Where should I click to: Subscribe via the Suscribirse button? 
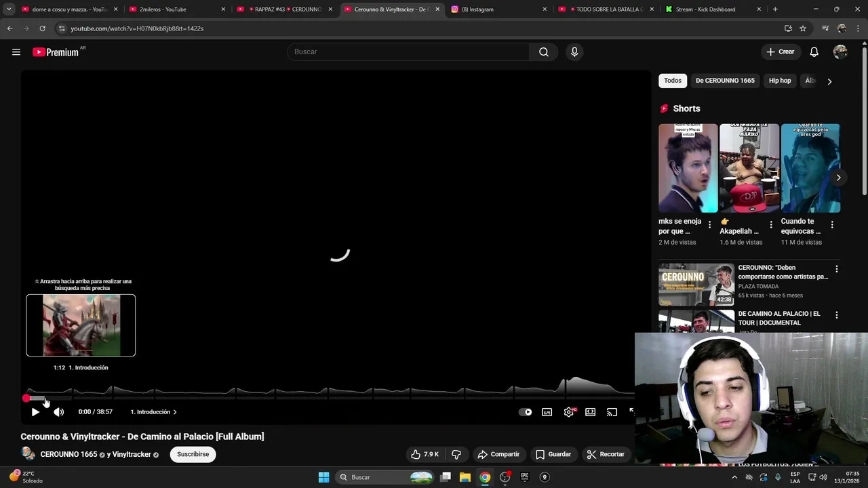tap(193, 454)
